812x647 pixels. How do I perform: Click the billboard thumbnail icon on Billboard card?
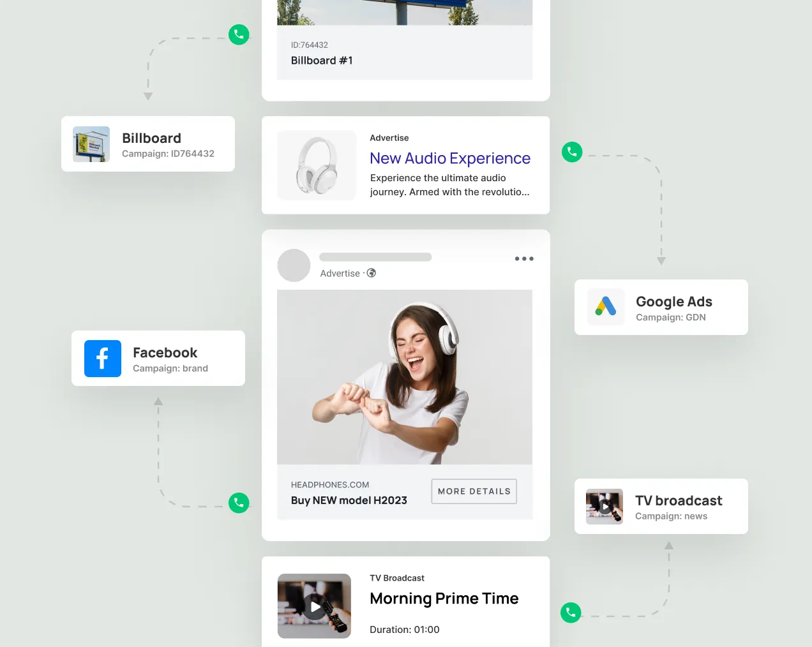pos(91,144)
